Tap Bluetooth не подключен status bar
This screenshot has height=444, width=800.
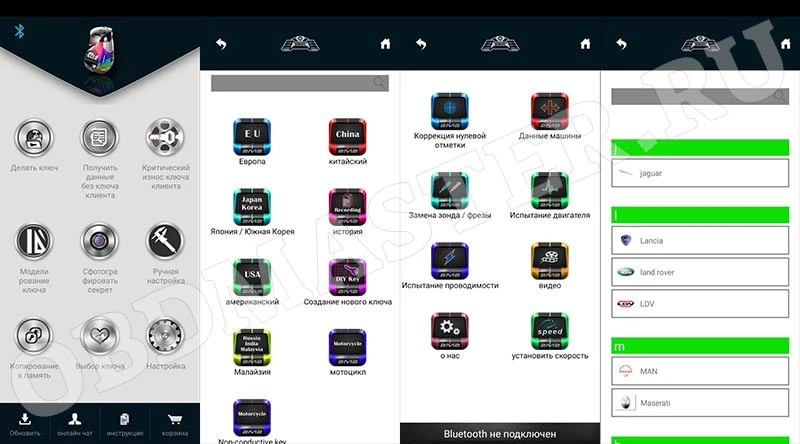click(x=500, y=434)
